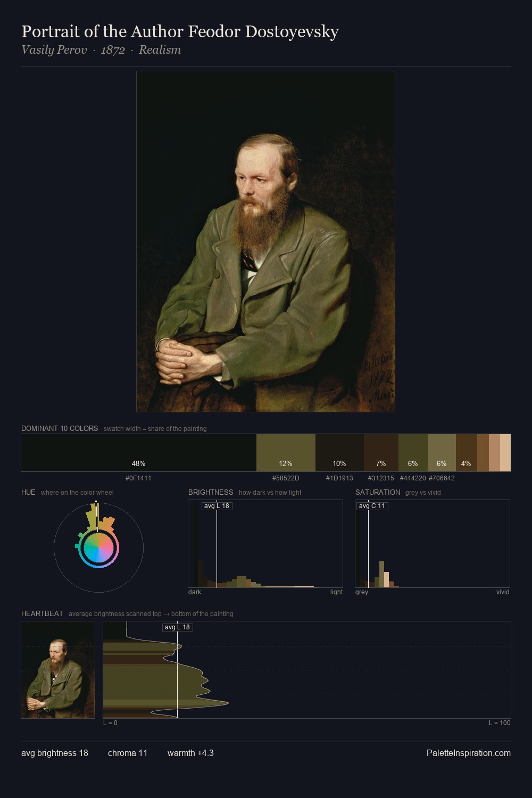Click the "where on the color wheel" caption
Screen dimensions: 532x798
point(77,493)
